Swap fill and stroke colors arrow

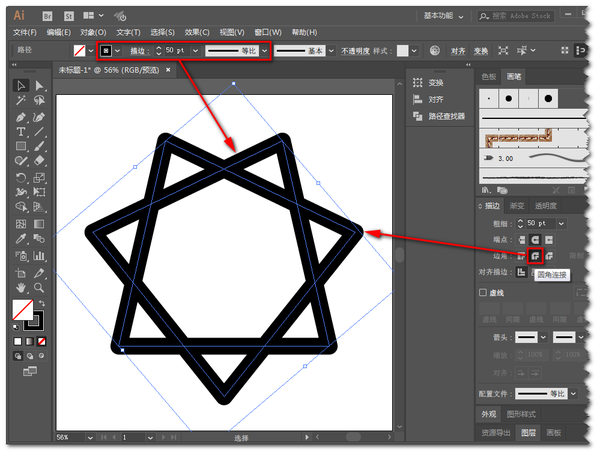tap(42, 303)
